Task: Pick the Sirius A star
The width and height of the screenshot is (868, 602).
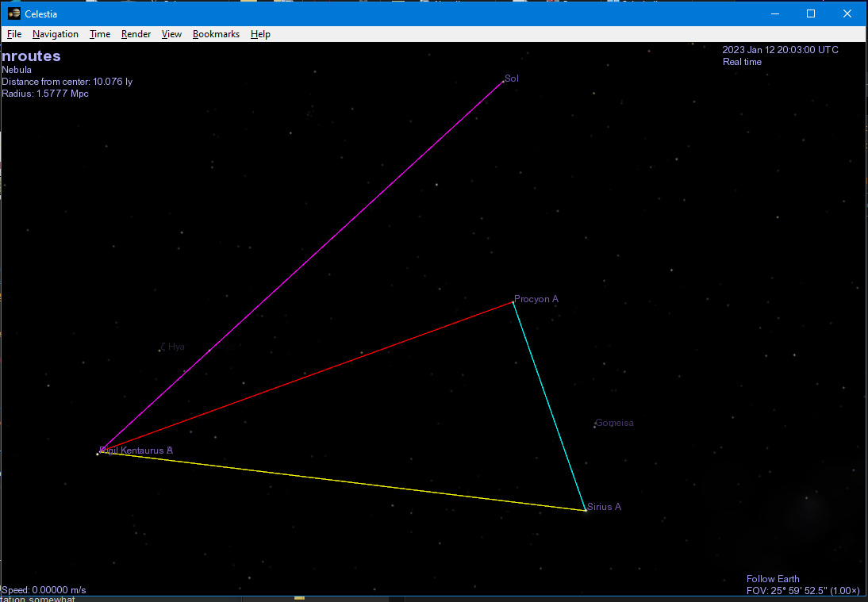Action: click(586, 510)
